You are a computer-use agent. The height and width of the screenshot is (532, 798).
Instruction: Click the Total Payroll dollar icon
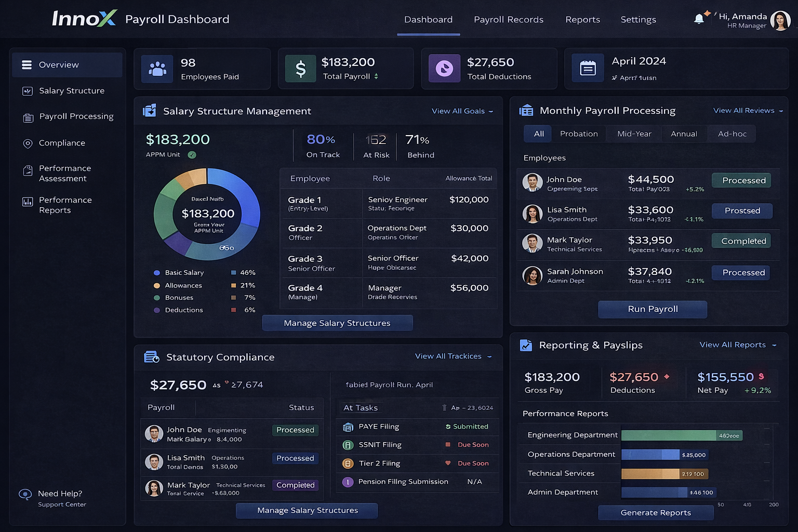click(x=301, y=69)
